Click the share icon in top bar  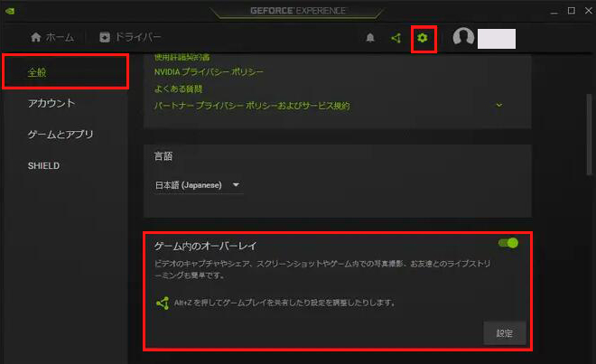click(396, 38)
